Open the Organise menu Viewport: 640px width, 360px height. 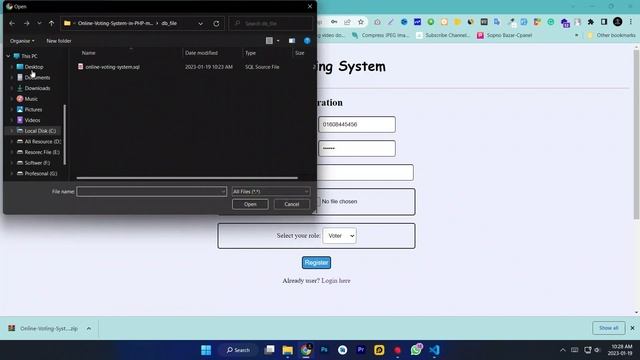[22, 41]
